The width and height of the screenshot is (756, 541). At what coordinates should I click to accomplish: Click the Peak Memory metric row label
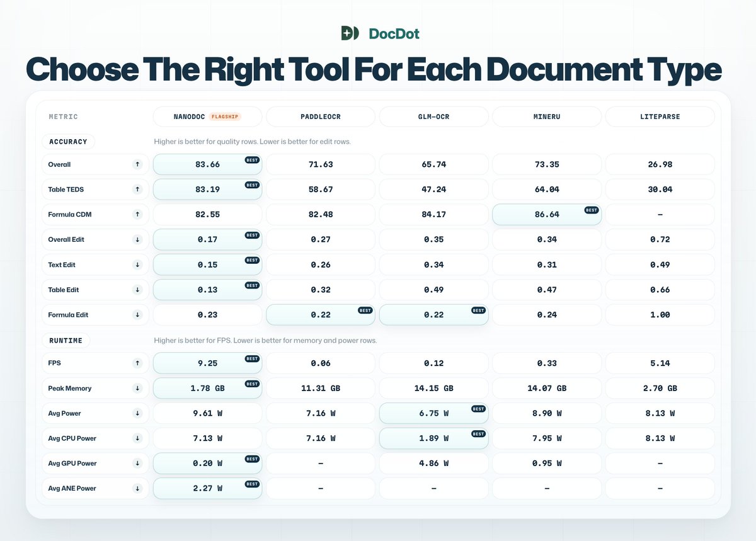70,389
